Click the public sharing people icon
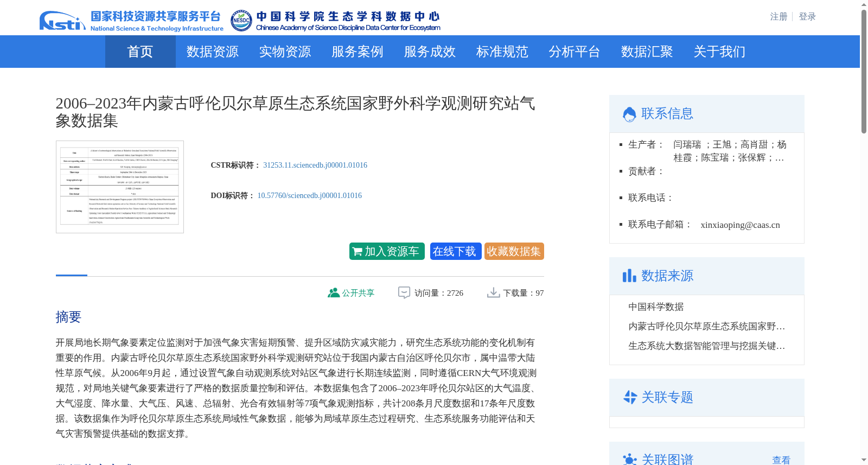Screen dimensions: 868x465 [333, 292]
